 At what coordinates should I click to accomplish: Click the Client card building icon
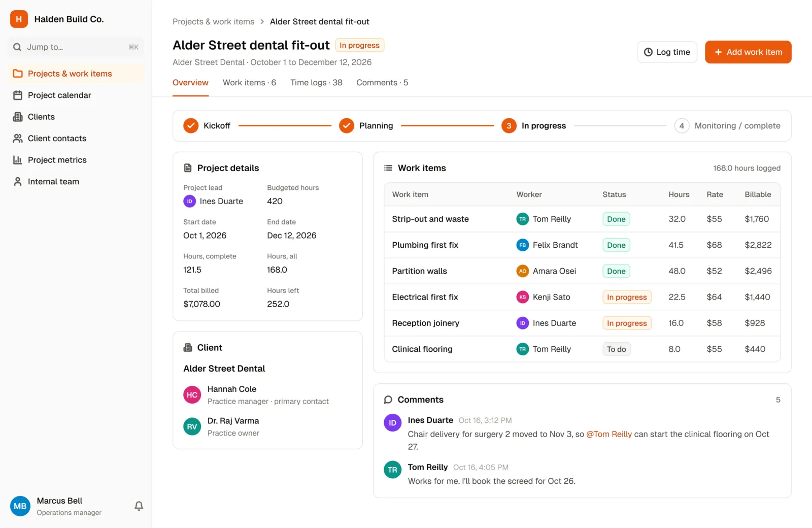[x=188, y=348]
